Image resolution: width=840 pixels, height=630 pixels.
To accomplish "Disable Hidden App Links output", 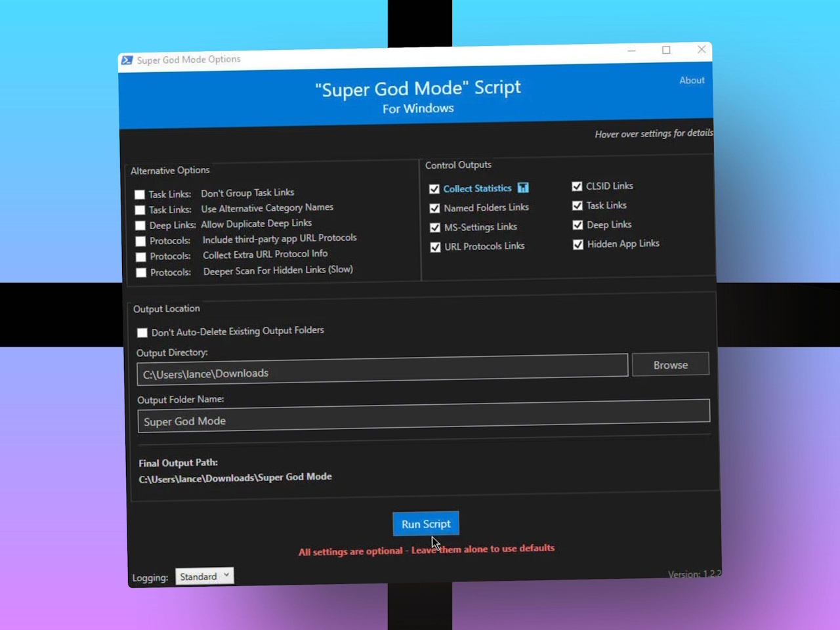I will tap(577, 244).
